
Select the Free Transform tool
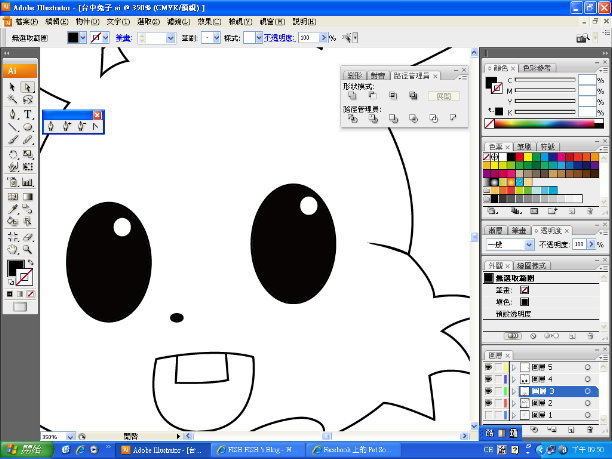(x=27, y=167)
